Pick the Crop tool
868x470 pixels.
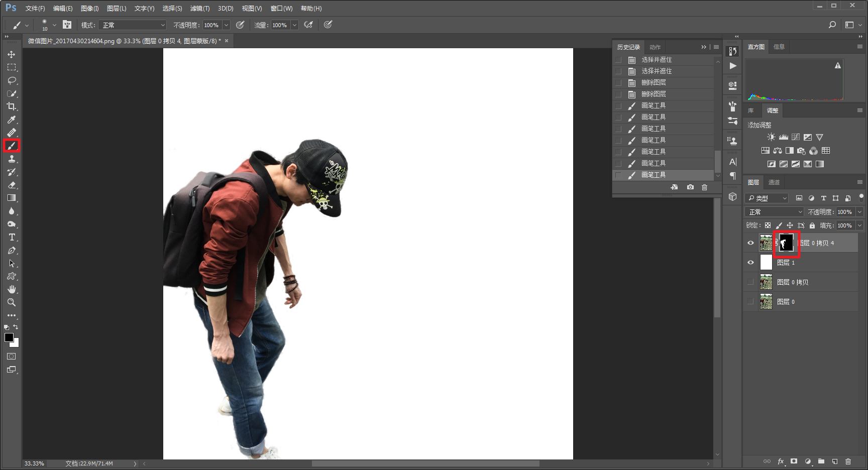(x=12, y=106)
